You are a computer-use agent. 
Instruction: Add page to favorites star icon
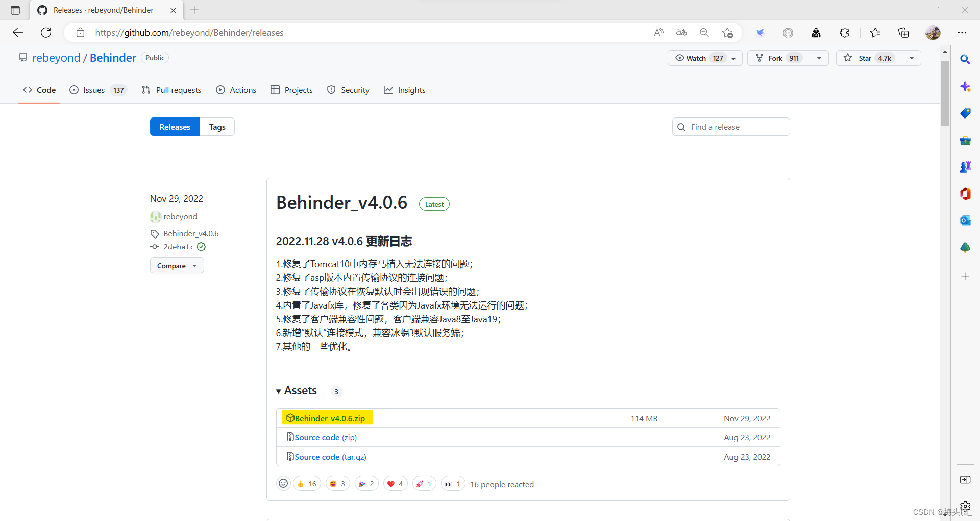tap(727, 33)
